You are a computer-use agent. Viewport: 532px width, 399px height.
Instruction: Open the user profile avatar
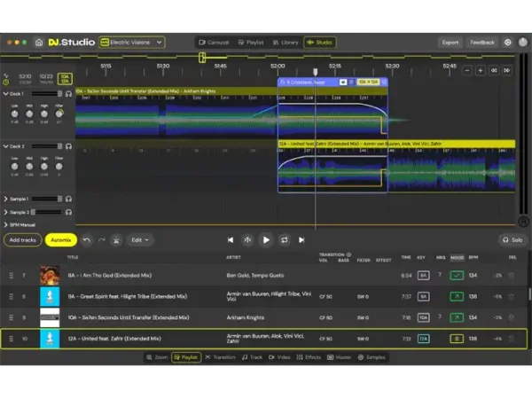(x=523, y=43)
